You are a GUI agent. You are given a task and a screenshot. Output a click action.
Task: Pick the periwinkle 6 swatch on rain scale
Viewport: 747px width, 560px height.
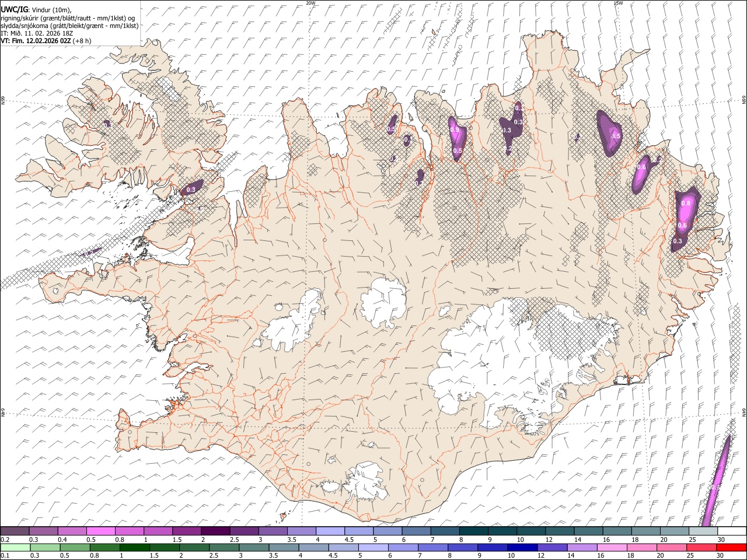(403, 547)
